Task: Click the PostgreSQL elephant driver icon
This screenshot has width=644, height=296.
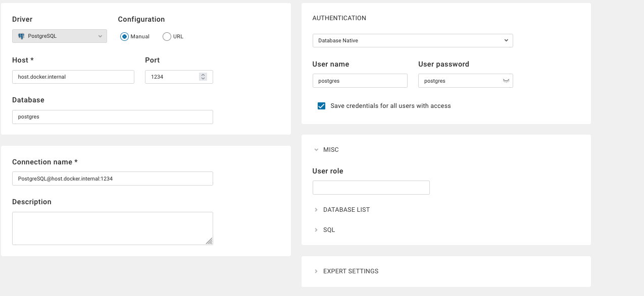Action: coord(21,36)
